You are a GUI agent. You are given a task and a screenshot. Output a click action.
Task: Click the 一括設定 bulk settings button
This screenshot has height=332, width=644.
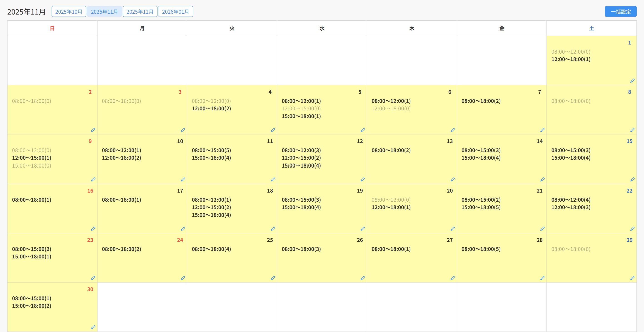point(621,12)
